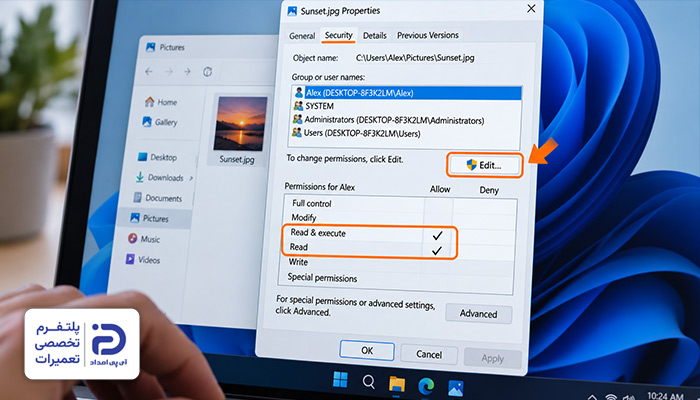
Task: Open Gallery in the Explorer sidebar
Action: coord(159,122)
